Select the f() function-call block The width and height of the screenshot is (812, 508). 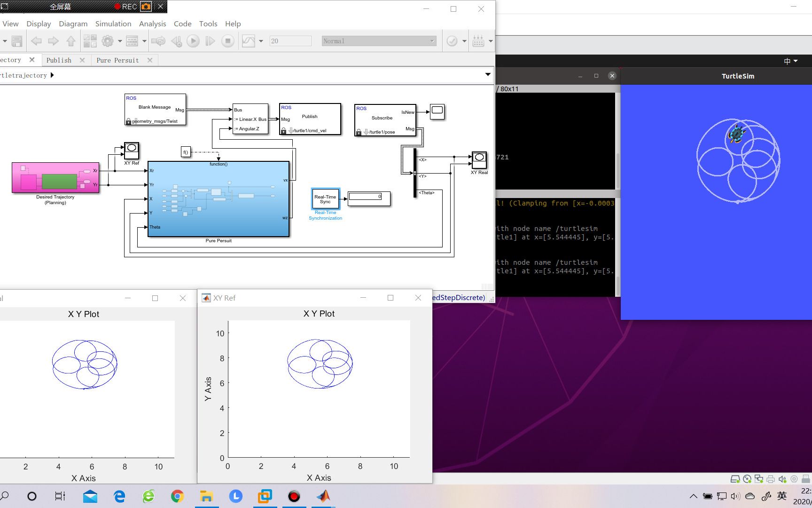[186, 152]
